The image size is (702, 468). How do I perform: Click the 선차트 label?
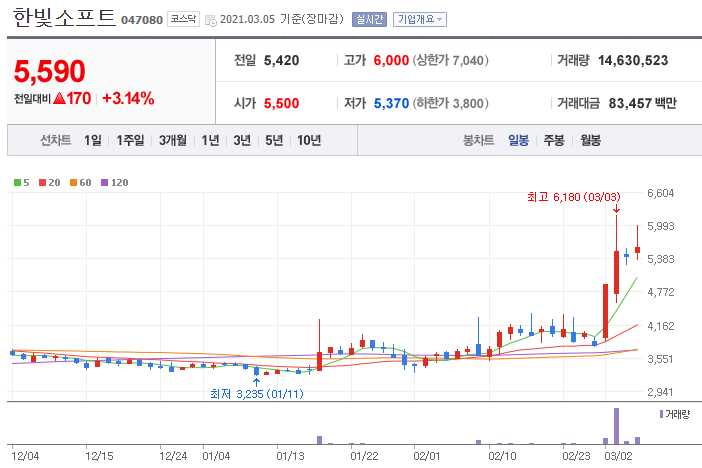pos(56,140)
